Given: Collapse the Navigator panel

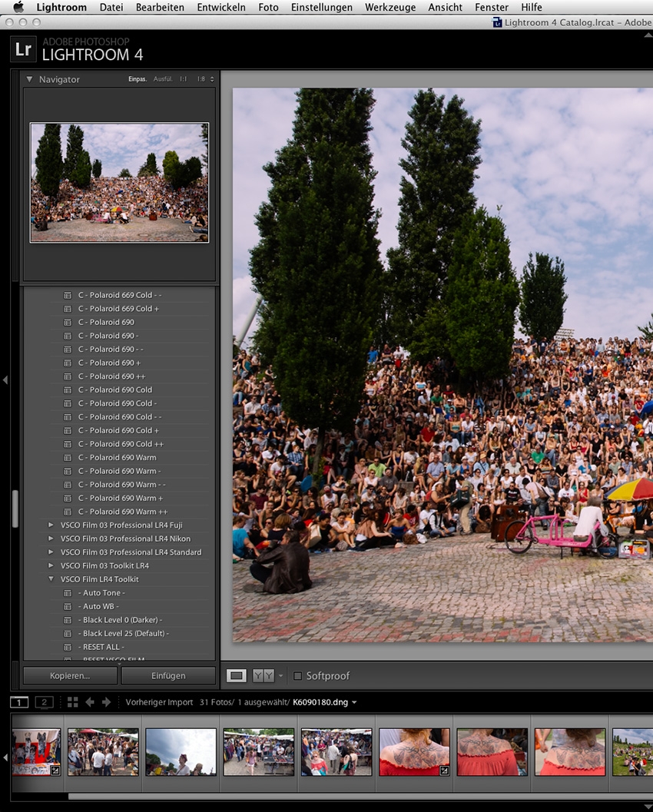Looking at the screenshot, I should pyautogui.click(x=29, y=79).
